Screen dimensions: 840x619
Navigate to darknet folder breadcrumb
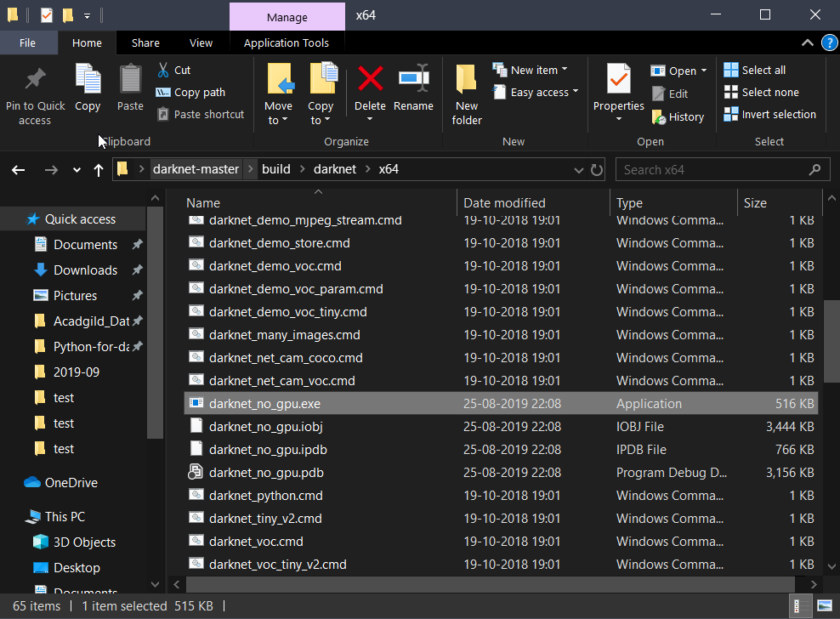coord(335,169)
